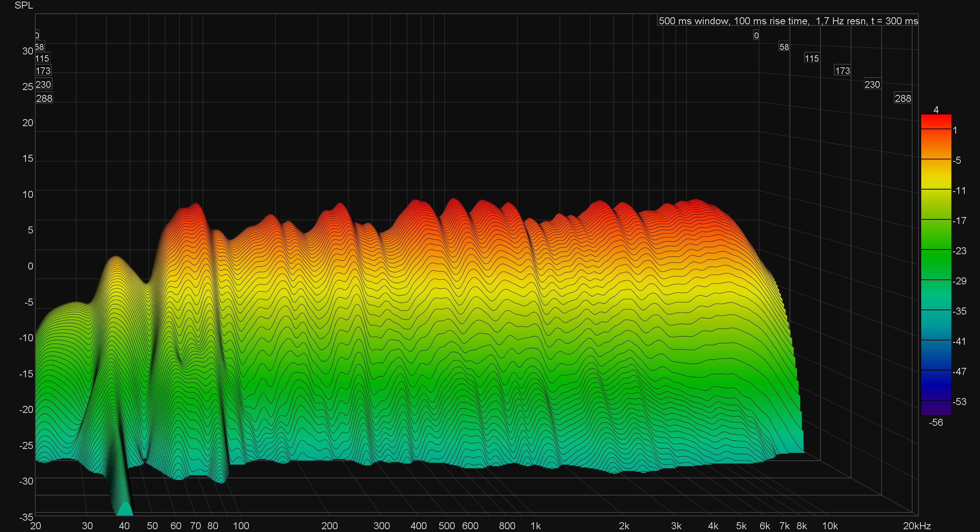Click the -23 level on the color legend
The width and height of the screenshot is (980, 532).
coord(959,251)
